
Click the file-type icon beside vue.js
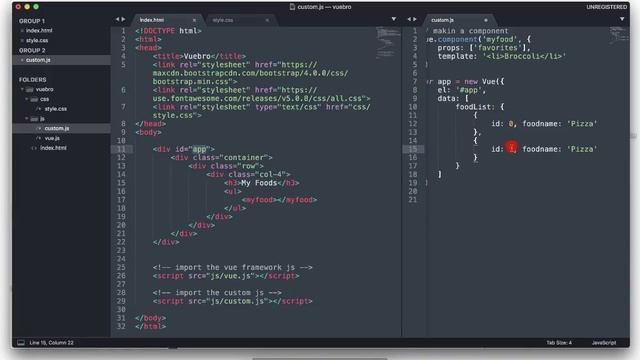[39, 138]
